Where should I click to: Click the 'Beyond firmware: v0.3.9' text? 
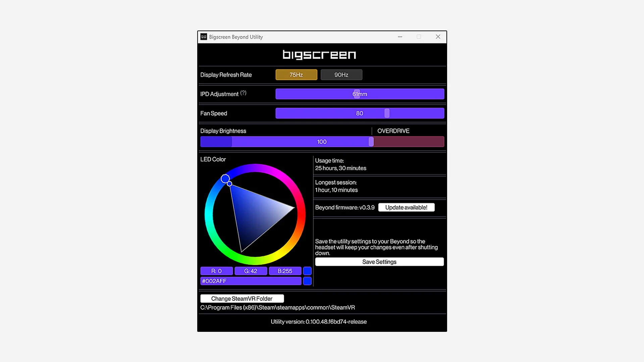point(345,207)
